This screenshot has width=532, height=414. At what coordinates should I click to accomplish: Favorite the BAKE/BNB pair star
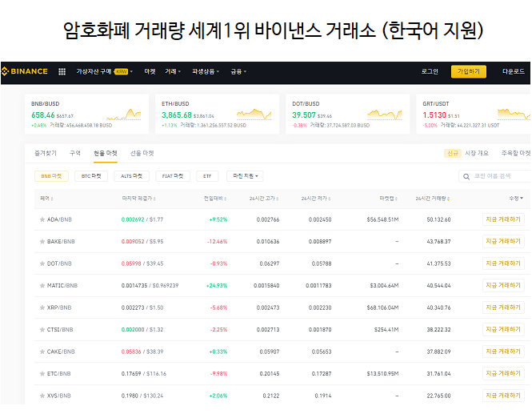click(x=42, y=242)
